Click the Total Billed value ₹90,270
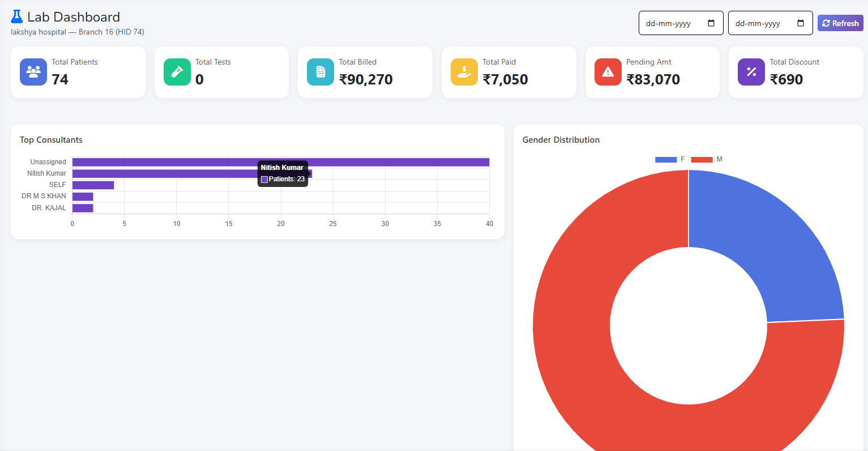 pyautogui.click(x=366, y=79)
